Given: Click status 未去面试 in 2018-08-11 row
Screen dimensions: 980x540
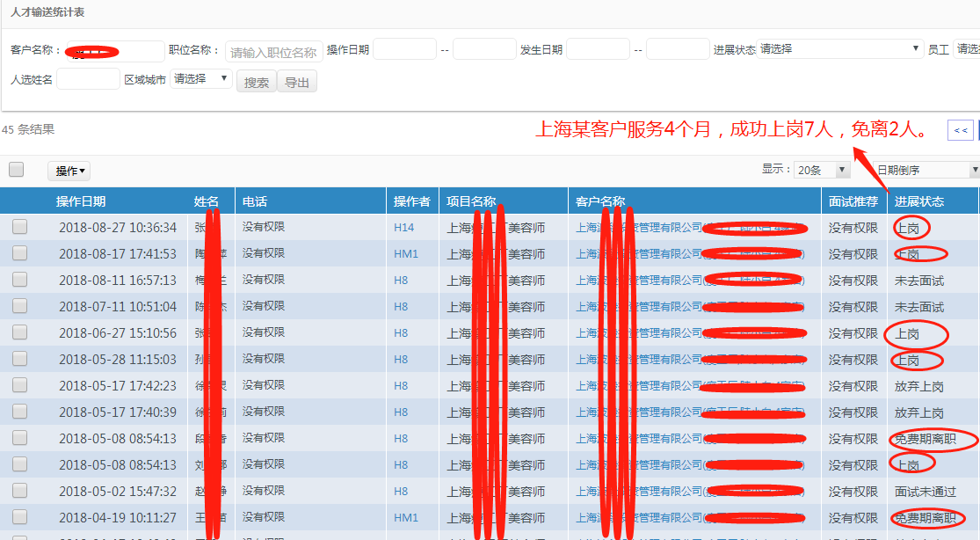Looking at the screenshot, I should coord(918,281).
